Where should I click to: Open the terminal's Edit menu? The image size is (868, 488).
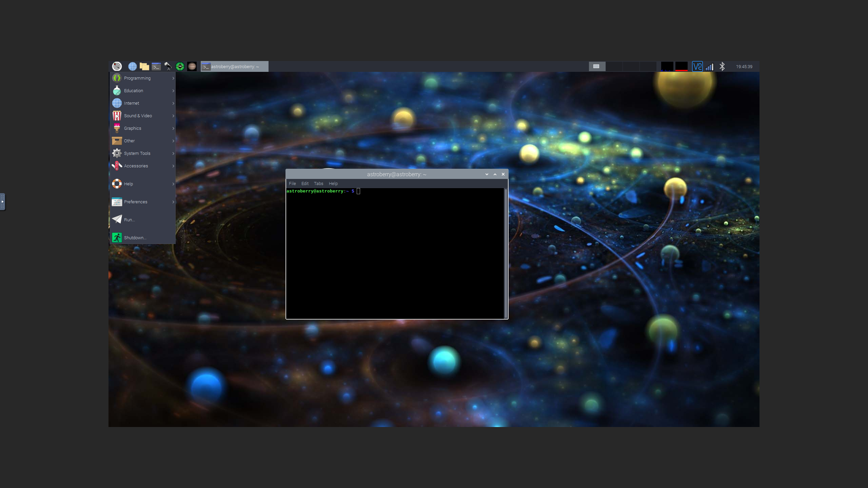tap(305, 183)
